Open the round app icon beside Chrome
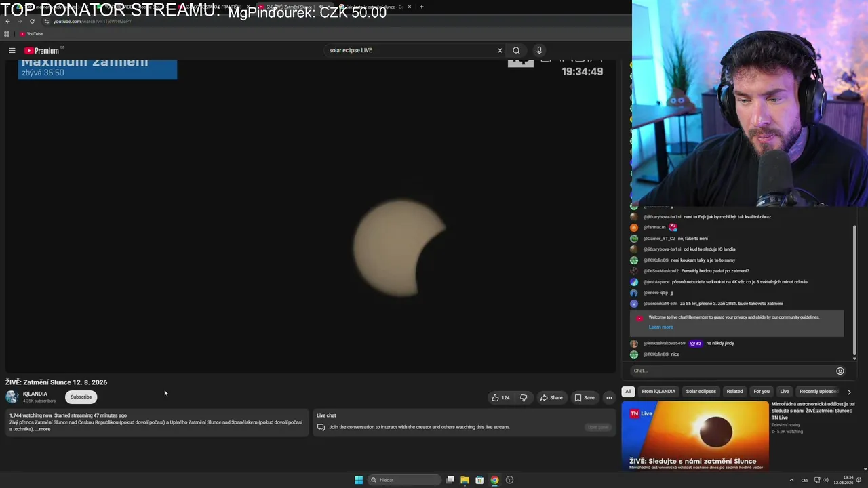The image size is (868, 488). pos(509,480)
